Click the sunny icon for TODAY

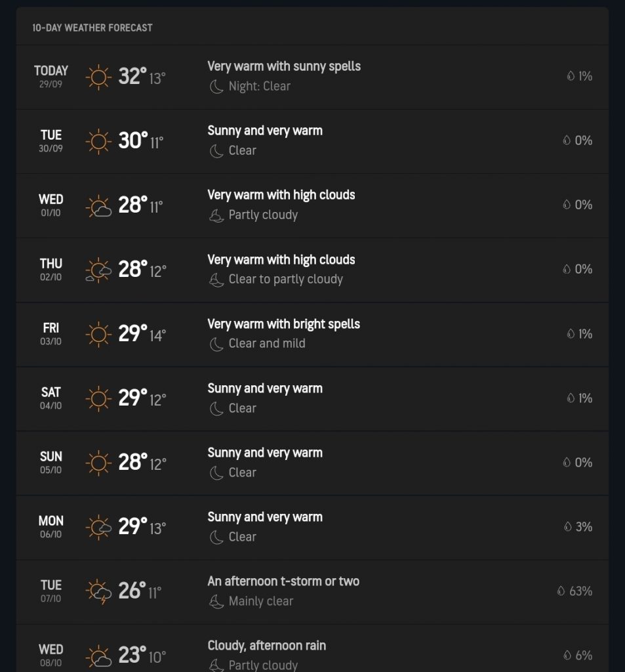98,77
